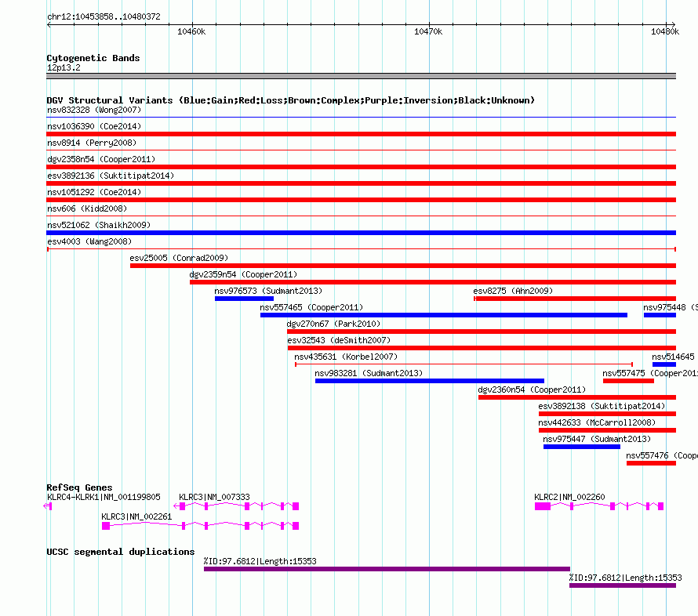Click the chr12:10453858..10480372 coordinates label

tap(104, 16)
